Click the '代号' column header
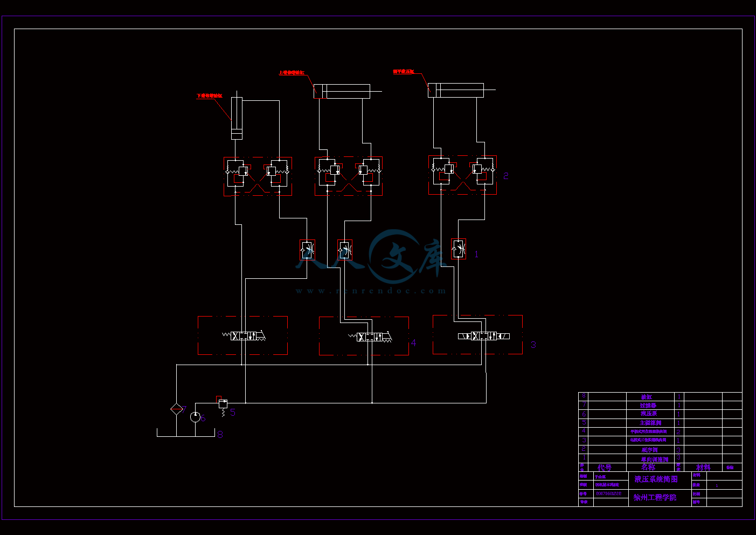 [605, 468]
